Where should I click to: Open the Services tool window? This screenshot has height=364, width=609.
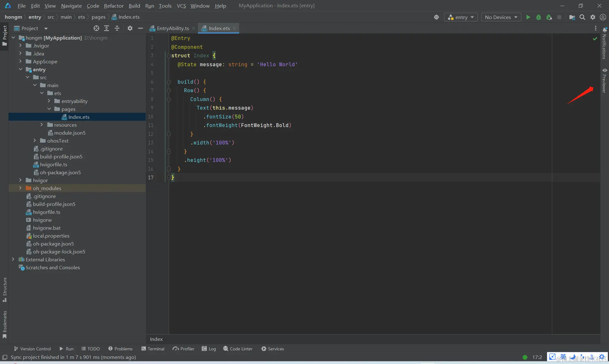click(272, 349)
